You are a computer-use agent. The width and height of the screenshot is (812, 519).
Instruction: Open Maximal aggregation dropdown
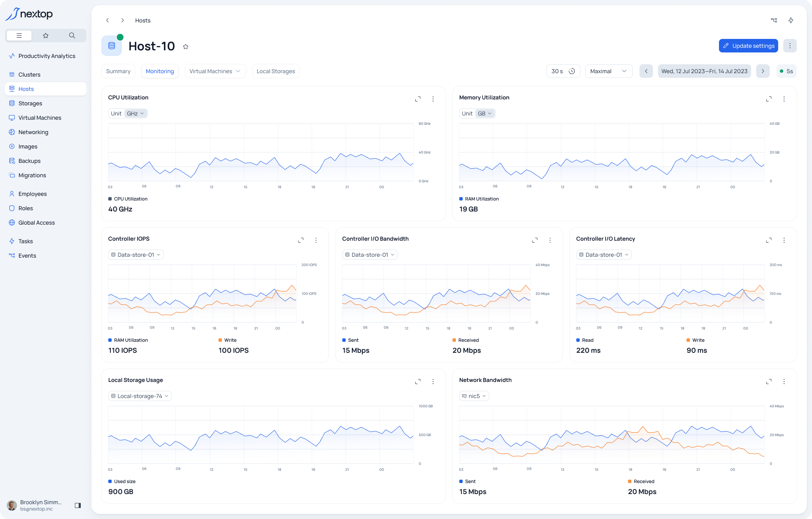609,71
